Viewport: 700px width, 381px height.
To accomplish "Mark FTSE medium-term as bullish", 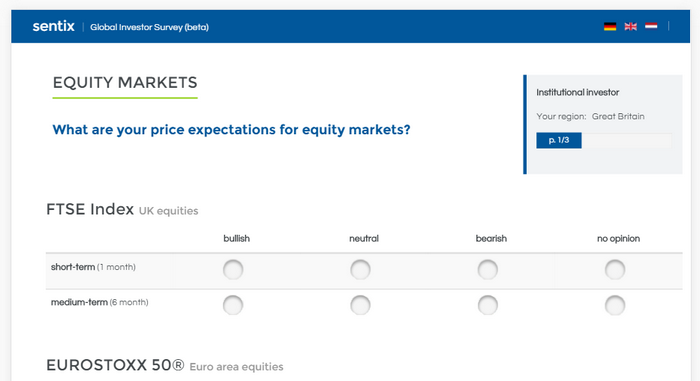I will (233, 305).
